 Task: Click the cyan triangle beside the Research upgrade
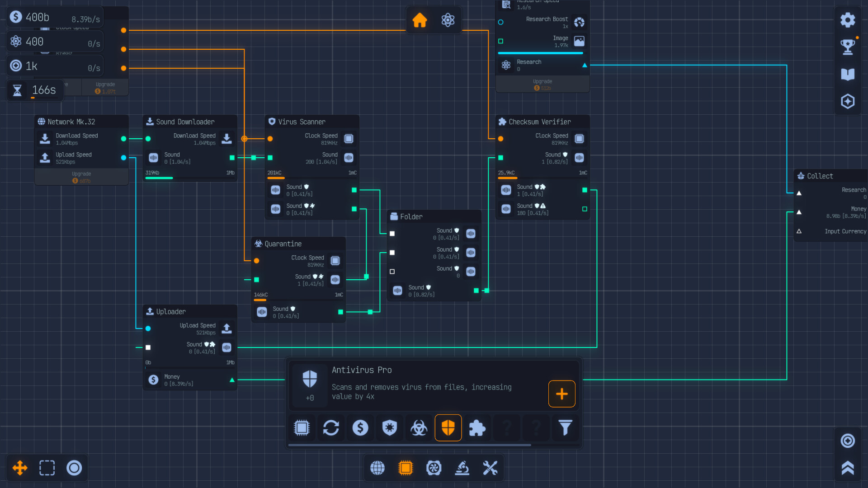585,65
